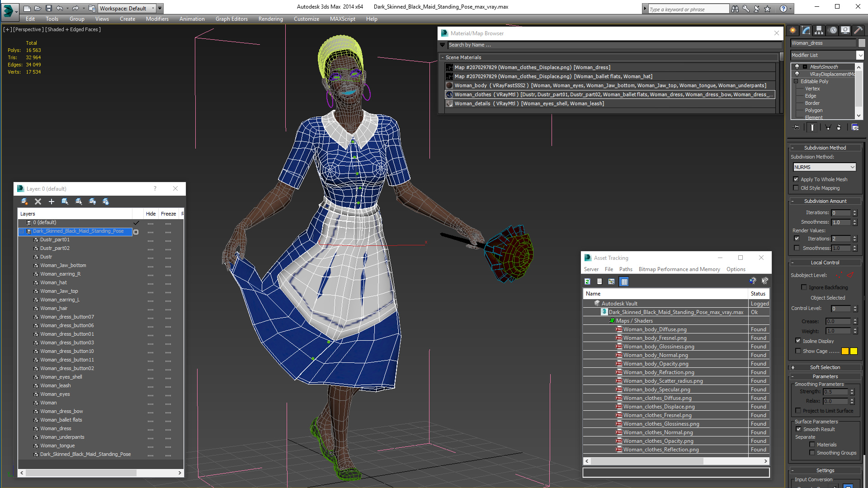Click the Hide column header in Layers
The height and width of the screenshot is (488, 868).
click(x=151, y=214)
